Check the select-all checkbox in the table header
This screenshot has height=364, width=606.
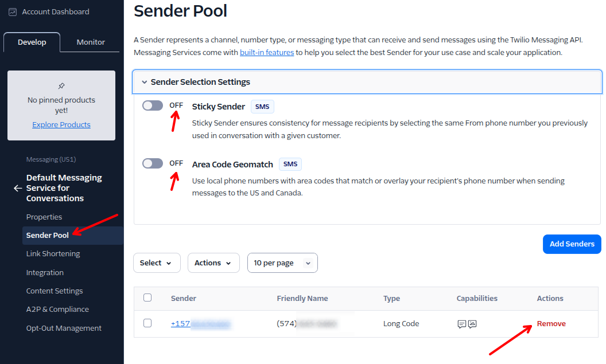click(x=147, y=298)
